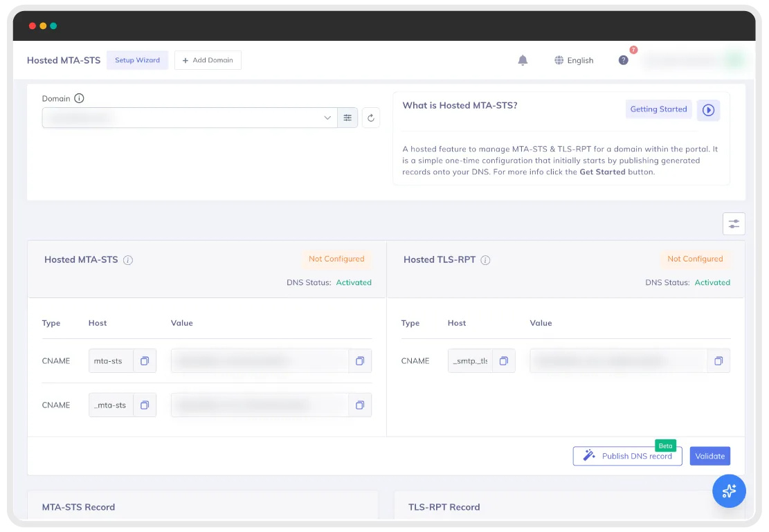Click the mta-sts host field
Image resolution: width=769 pixels, height=532 pixels.
point(111,361)
